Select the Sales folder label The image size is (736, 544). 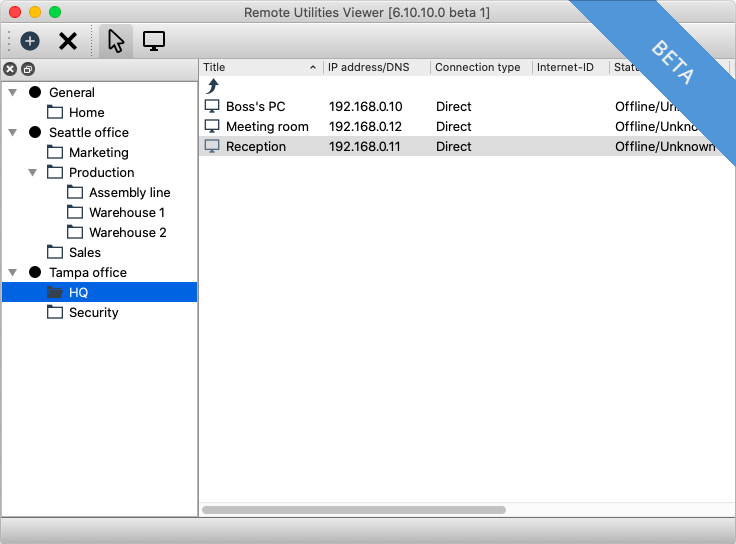click(x=85, y=253)
